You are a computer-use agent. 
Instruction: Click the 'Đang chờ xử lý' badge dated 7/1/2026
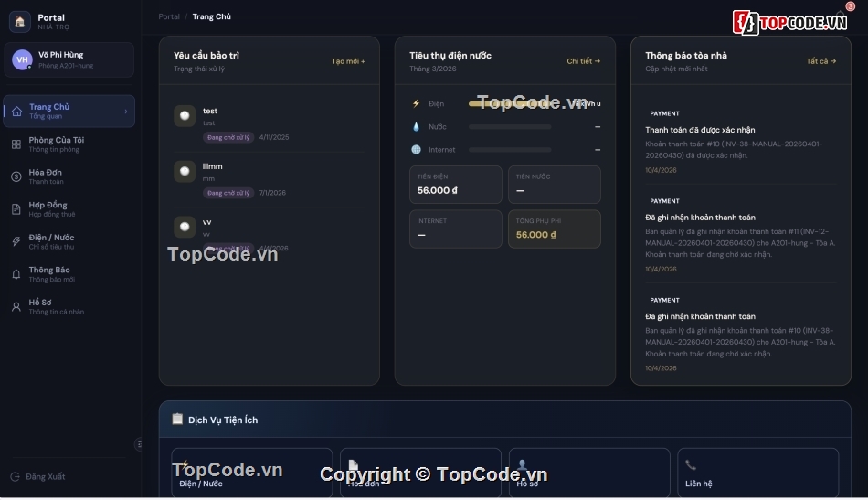pos(228,193)
